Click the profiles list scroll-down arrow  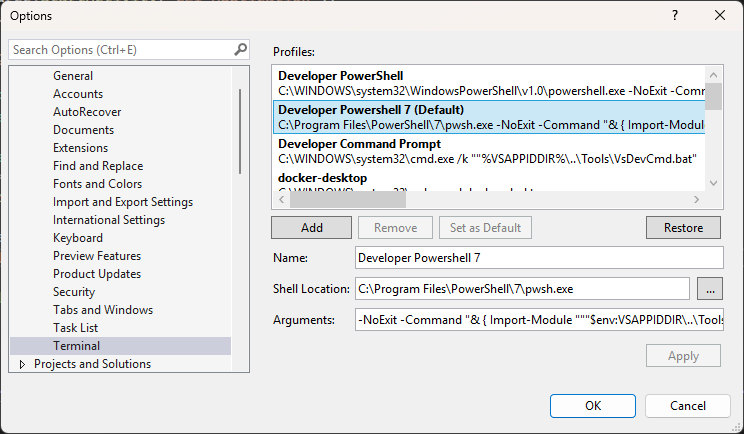click(713, 183)
